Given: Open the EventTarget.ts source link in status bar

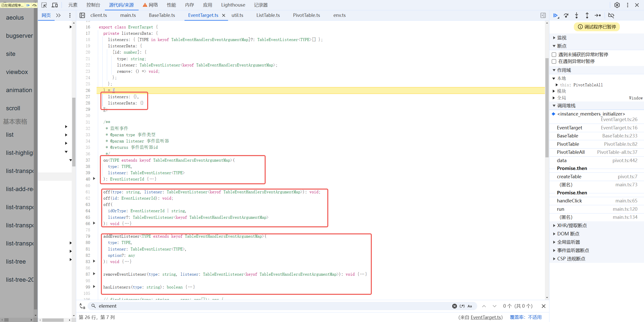Looking at the screenshot, I should 486,317.
